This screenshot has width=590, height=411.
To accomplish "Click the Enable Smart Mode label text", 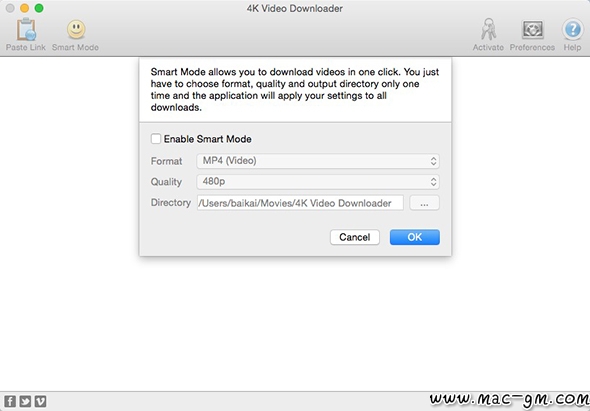I will [x=208, y=139].
